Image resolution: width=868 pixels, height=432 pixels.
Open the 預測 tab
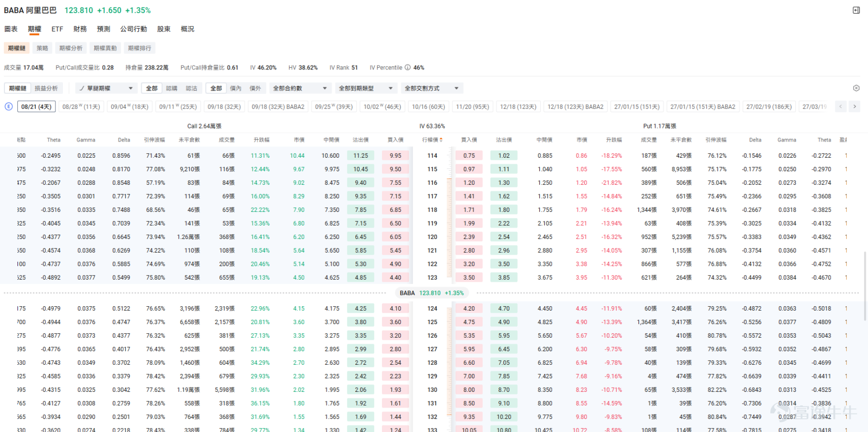104,29
